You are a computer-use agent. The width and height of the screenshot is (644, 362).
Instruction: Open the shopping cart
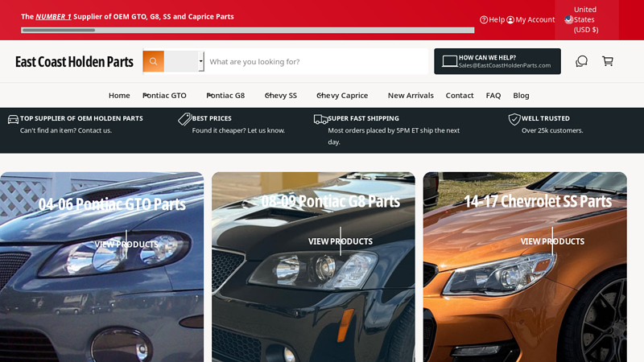[608, 61]
